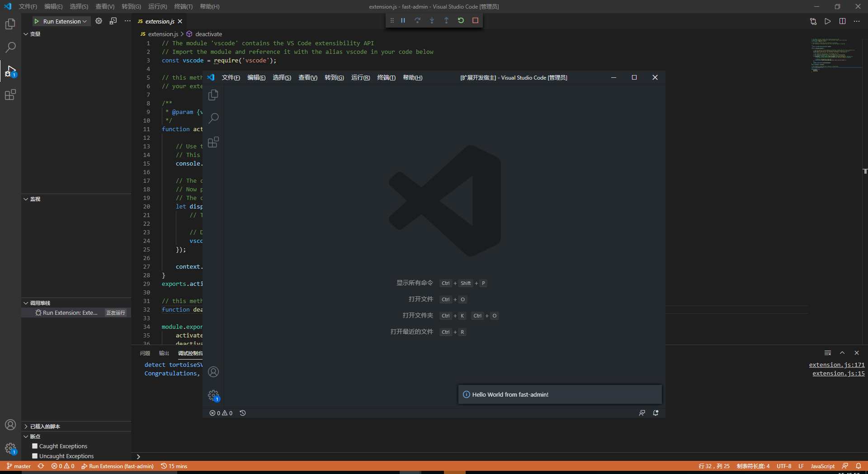Open 查看(V) menu in Extension Host window

tap(307, 78)
